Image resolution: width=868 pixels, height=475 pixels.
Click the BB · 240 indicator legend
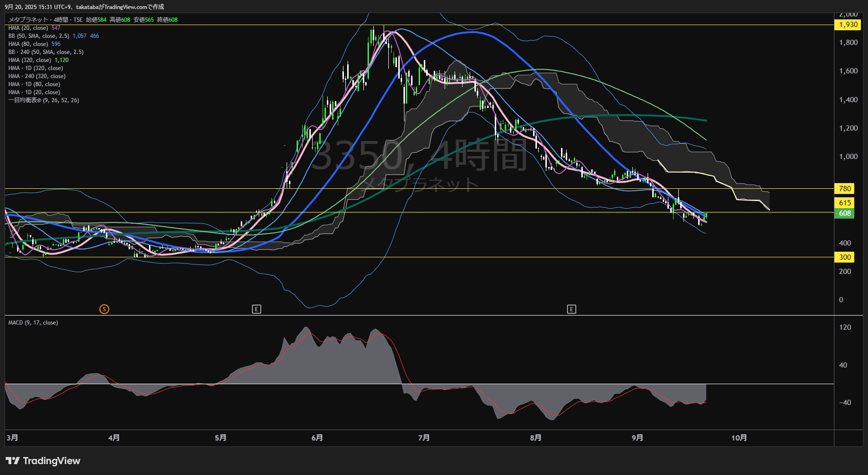46,52
